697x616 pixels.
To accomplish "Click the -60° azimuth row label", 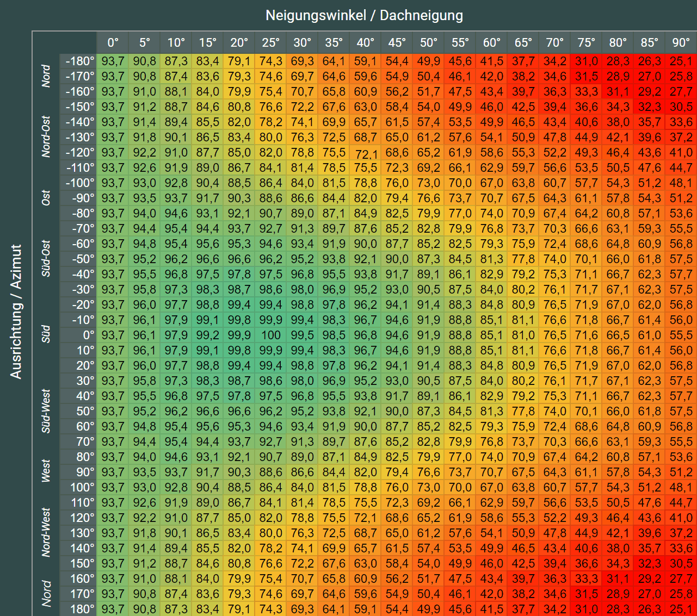I will (78, 244).
